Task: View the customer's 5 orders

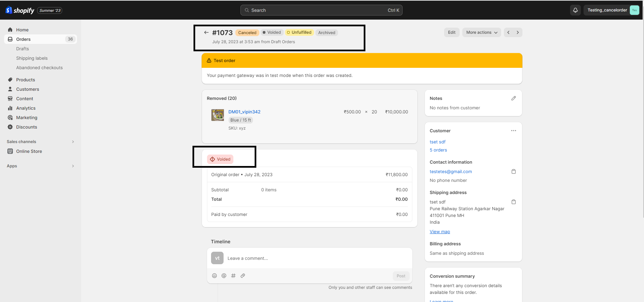Action: coord(438,150)
